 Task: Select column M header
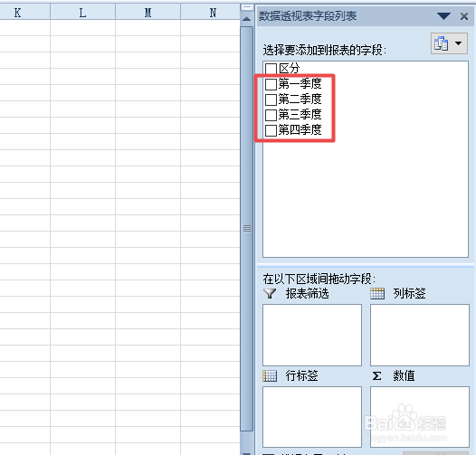tap(148, 13)
